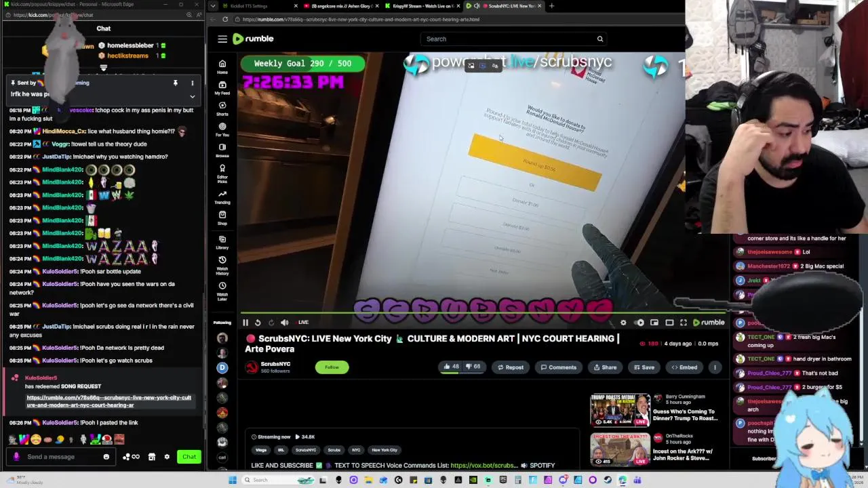Image resolution: width=868 pixels, height=488 pixels.
Task: Dislike the video with 66 thumbs down
Action: (x=473, y=367)
